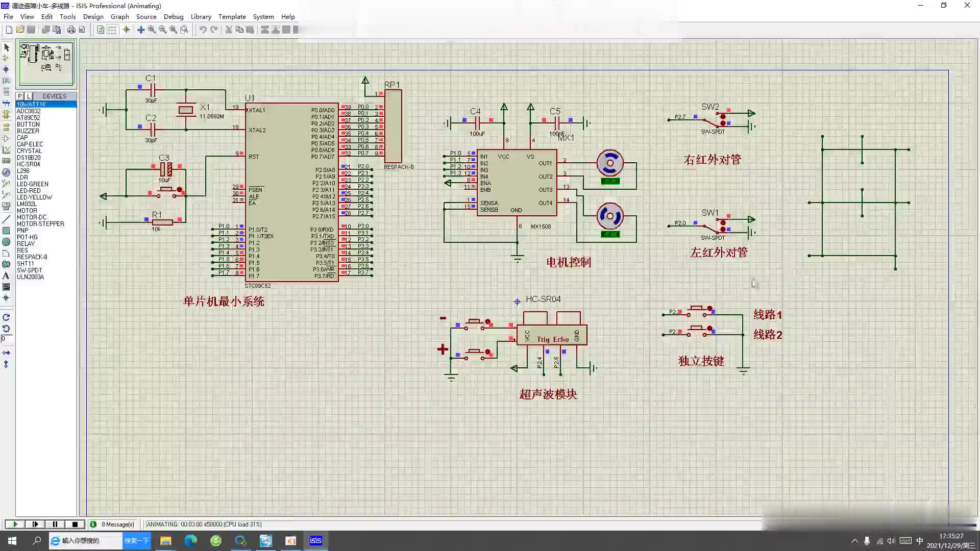Open the File menu
Image resolution: width=980 pixels, height=551 pixels.
(8, 16)
